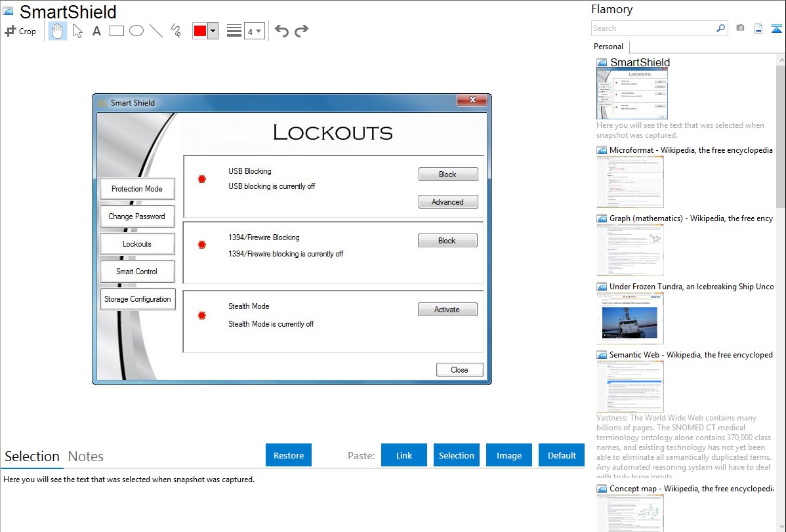Image resolution: width=786 pixels, height=532 pixels.
Task: Click Block for 1394/Firewire Blocking
Action: (x=447, y=241)
